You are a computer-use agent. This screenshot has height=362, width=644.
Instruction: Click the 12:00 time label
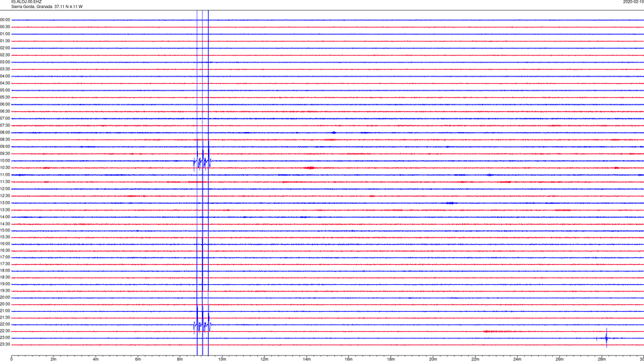point(5,189)
